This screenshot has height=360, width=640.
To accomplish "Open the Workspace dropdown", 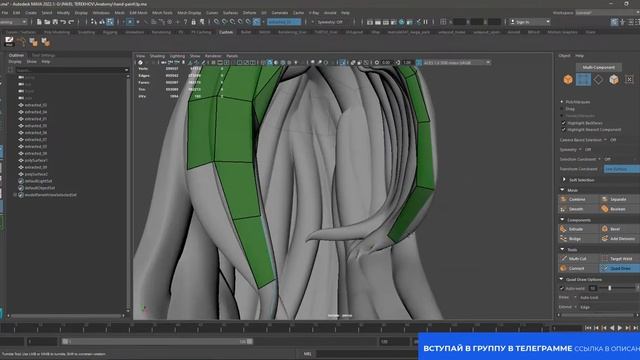I will [607, 13].
